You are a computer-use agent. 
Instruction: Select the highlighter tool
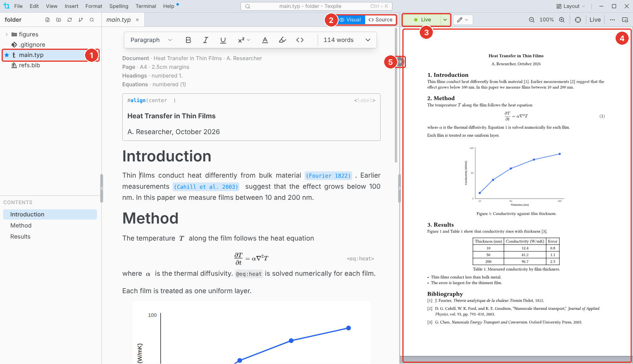pos(282,40)
